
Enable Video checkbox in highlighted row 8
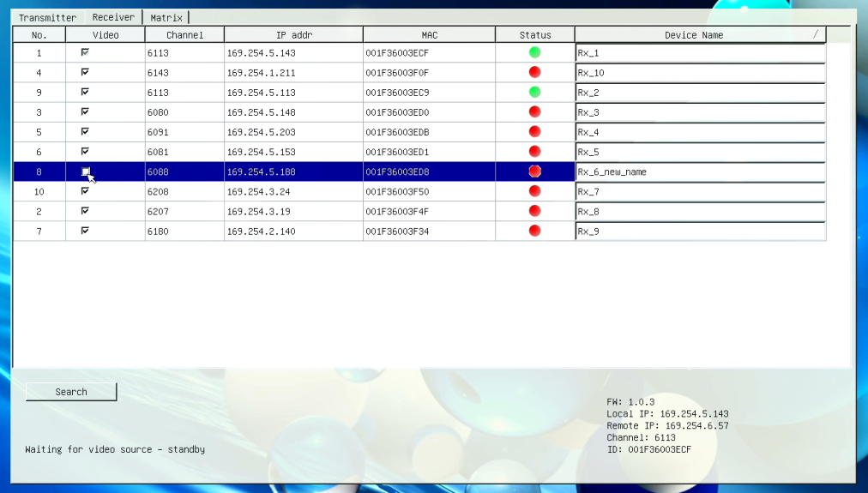(85, 171)
